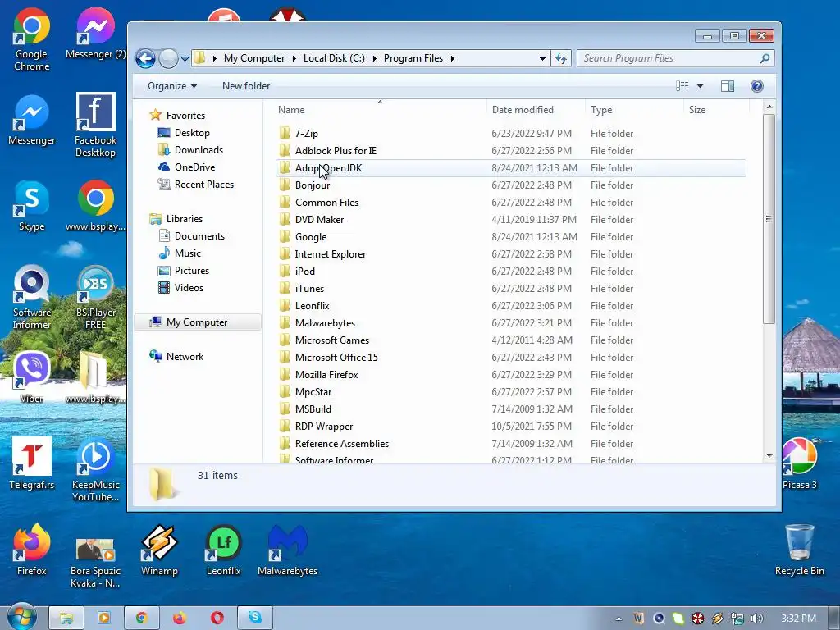Open OneDrive in navigation pane

pyautogui.click(x=194, y=167)
